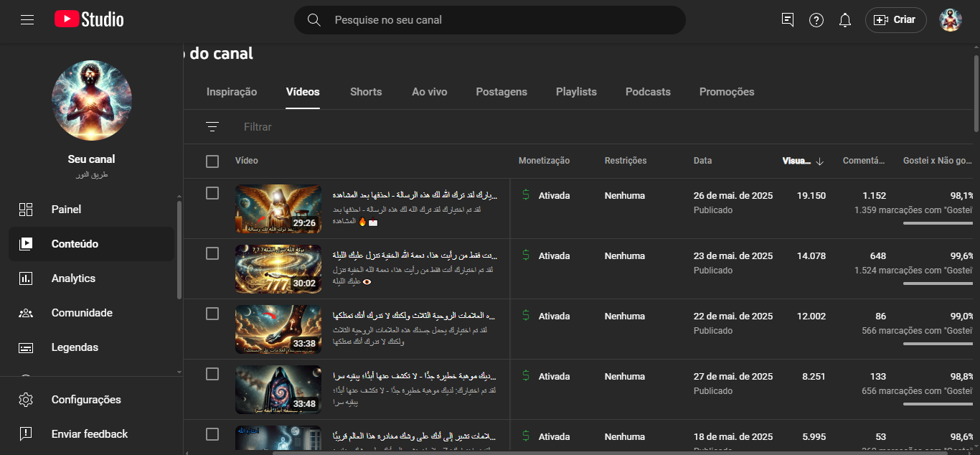Click like ratio bar for the 98,1% video

point(938,223)
